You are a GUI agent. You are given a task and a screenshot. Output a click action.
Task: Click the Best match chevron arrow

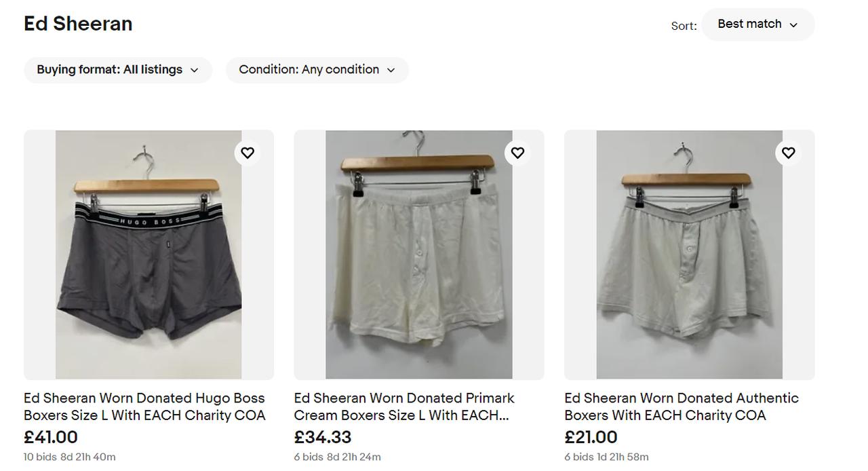793,25
